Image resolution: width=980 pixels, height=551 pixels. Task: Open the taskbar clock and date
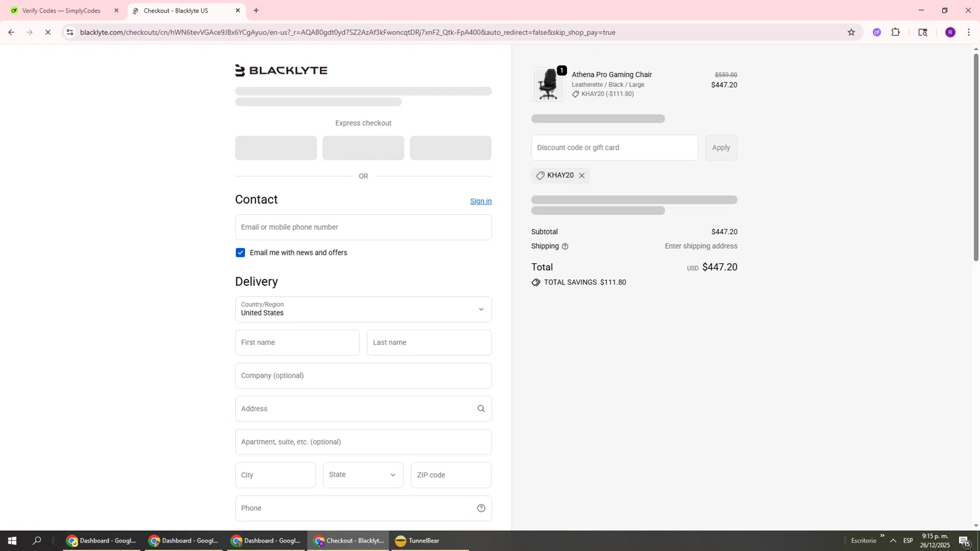[935, 541]
